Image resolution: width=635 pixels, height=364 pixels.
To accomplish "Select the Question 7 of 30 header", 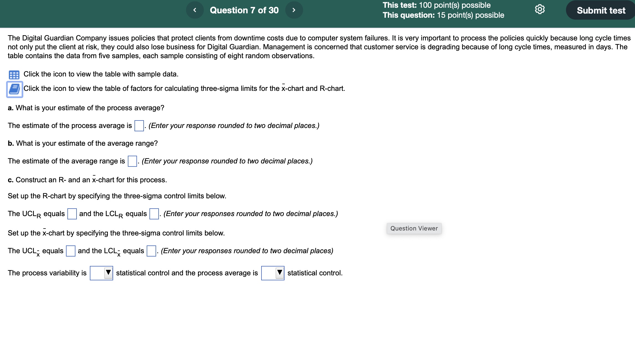I will [244, 10].
